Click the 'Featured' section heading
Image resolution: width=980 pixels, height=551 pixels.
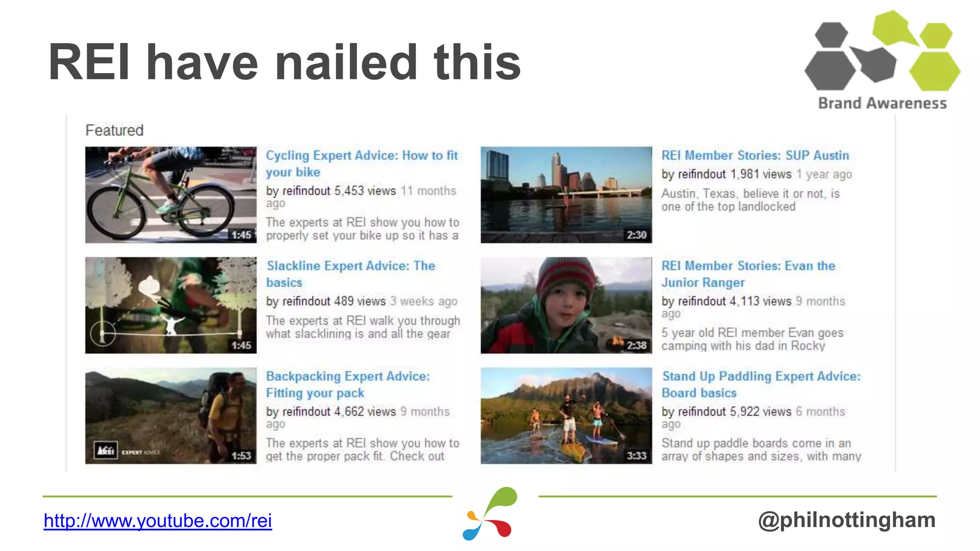(x=114, y=130)
